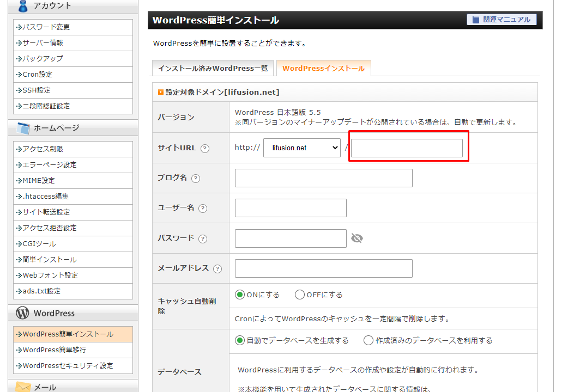Open MIME設定 in the sidebar
The height and width of the screenshot is (392, 568).
tap(73, 181)
